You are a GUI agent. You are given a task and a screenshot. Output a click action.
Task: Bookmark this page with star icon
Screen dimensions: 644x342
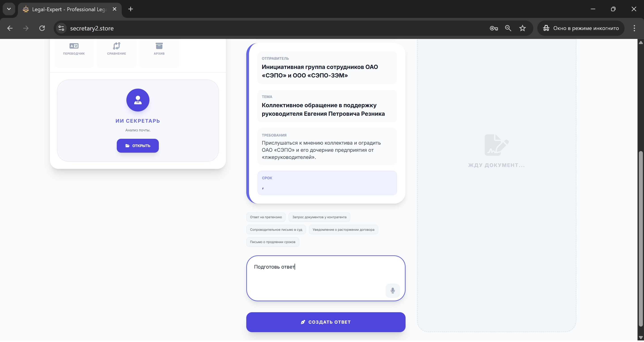point(522,28)
